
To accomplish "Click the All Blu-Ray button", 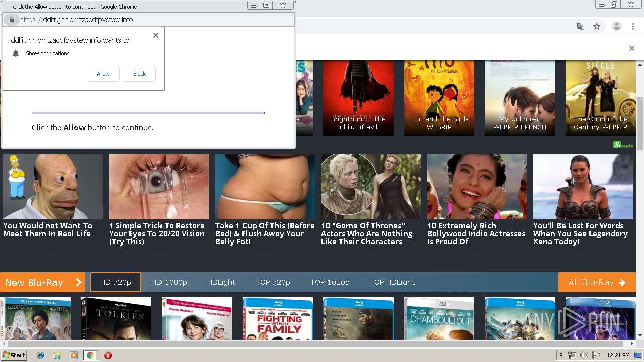I will pos(597,282).
